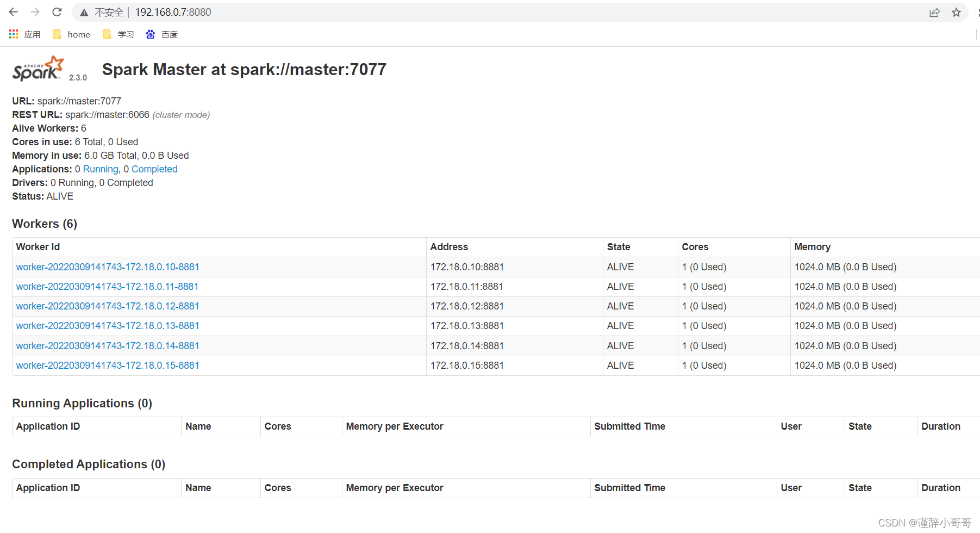This screenshot has width=980, height=533.
Task: Bookmark this page with star icon
Action: (x=957, y=13)
